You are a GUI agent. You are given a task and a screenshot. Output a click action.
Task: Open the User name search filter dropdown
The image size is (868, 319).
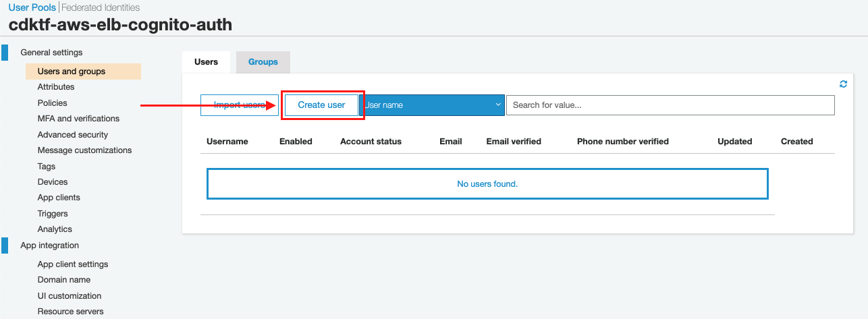pos(433,105)
